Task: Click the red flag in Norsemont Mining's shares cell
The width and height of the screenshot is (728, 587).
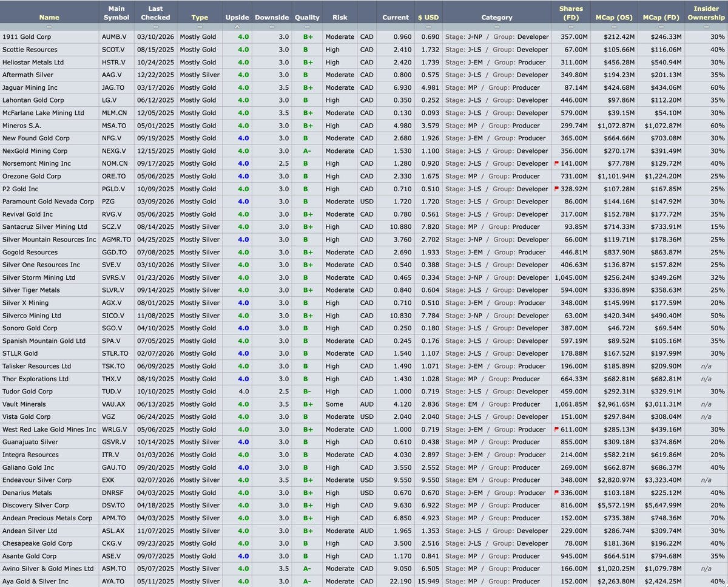Action: [556, 163]
